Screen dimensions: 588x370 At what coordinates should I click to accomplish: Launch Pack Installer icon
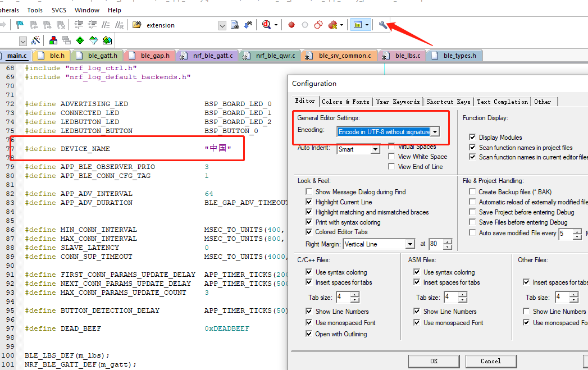(107, 40)
